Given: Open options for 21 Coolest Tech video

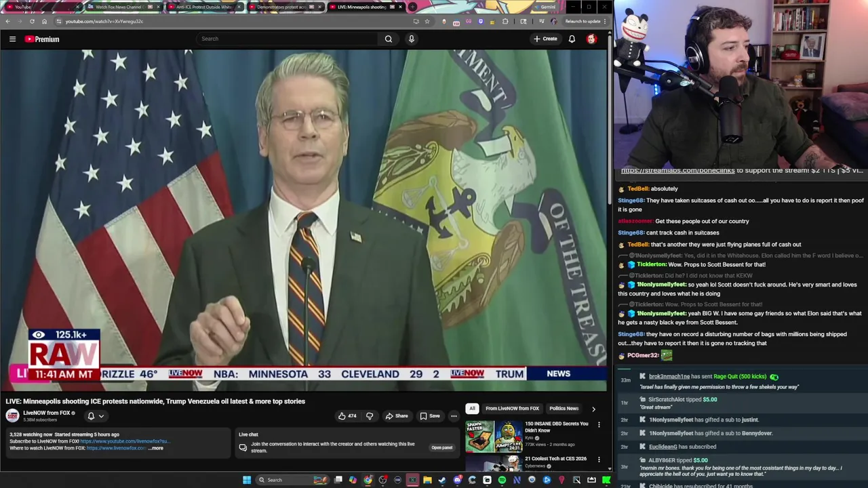Looking at the screenshot, I should point(599,460).
